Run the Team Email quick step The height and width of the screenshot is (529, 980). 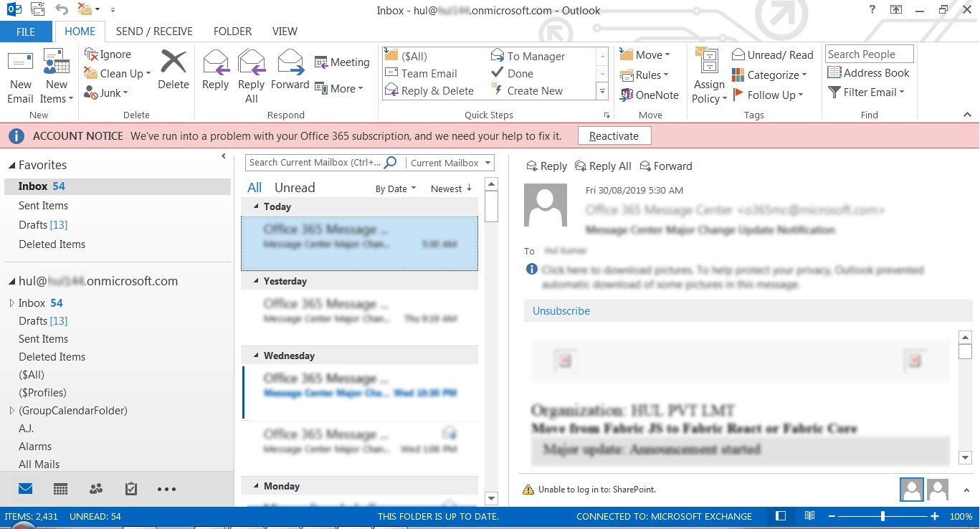tap(421, 73)
